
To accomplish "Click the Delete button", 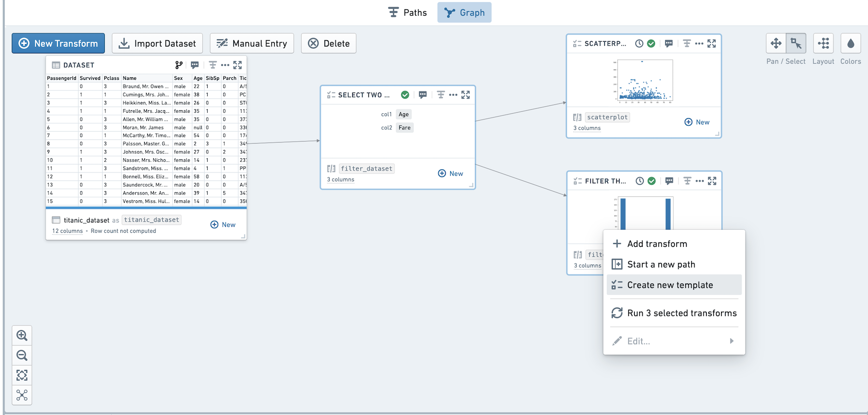I will click(329, 43).
